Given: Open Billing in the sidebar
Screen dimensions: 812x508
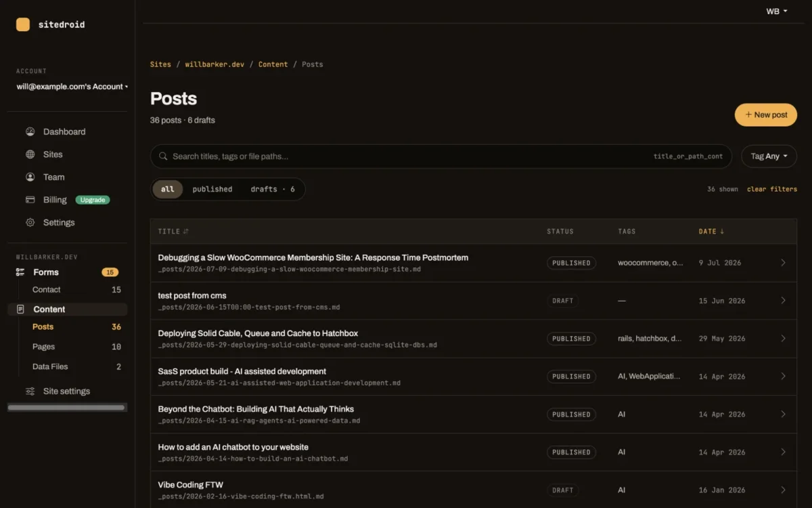Looking at the screenshot, I should point(55,200).
